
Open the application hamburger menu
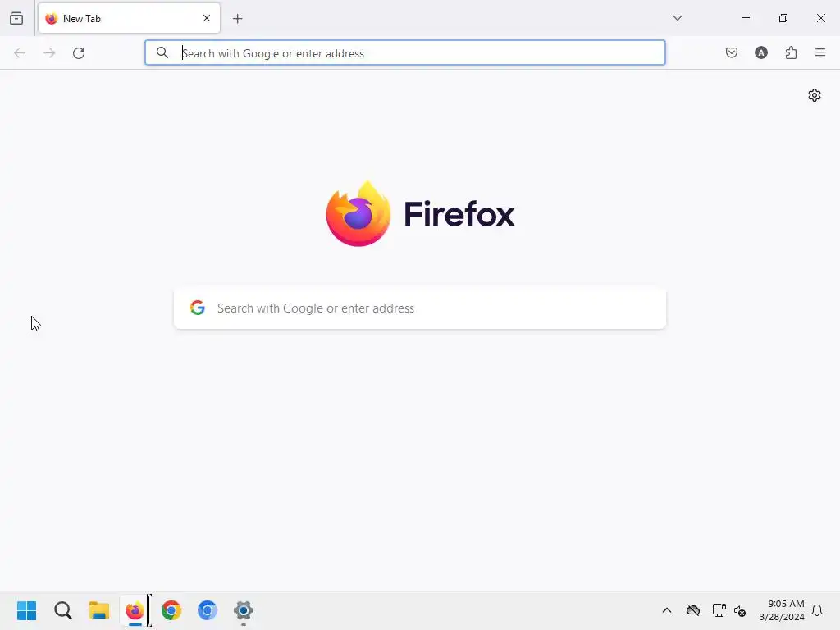[x=820, y=52]
